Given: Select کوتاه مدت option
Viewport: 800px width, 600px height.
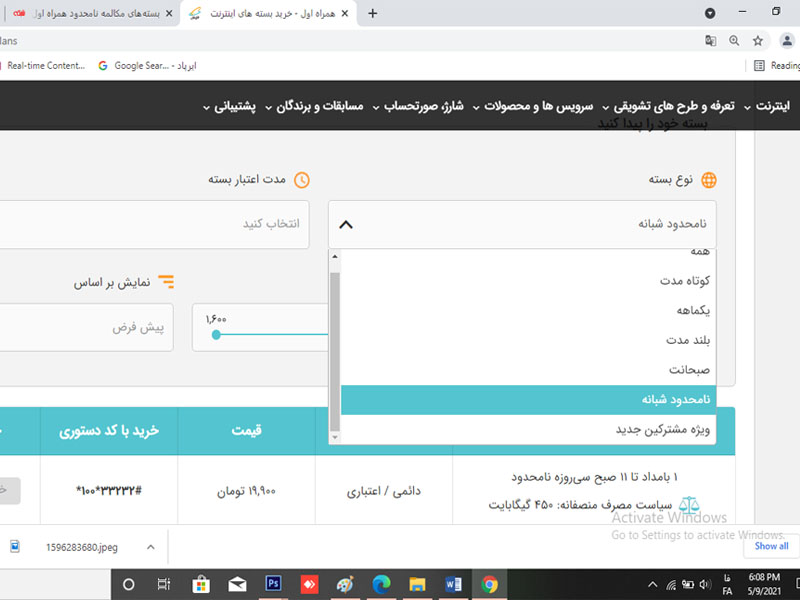Looking at the screenshot, I should click(x=528, y=281).
